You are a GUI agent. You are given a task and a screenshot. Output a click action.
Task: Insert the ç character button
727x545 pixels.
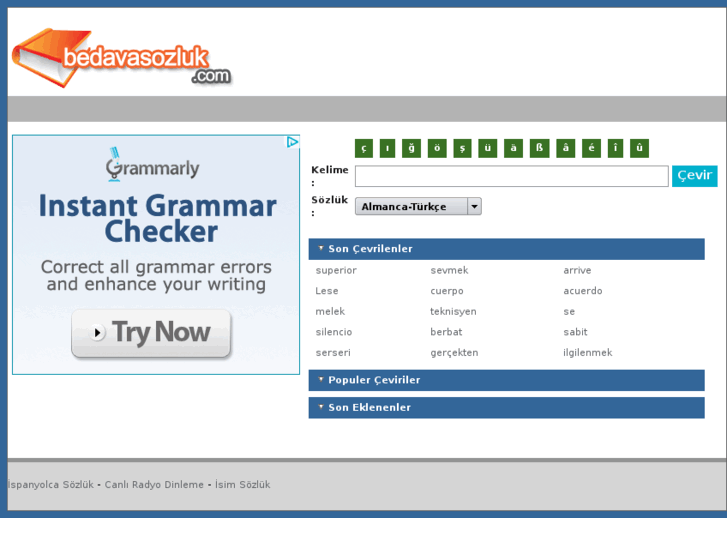click(364, 148)
